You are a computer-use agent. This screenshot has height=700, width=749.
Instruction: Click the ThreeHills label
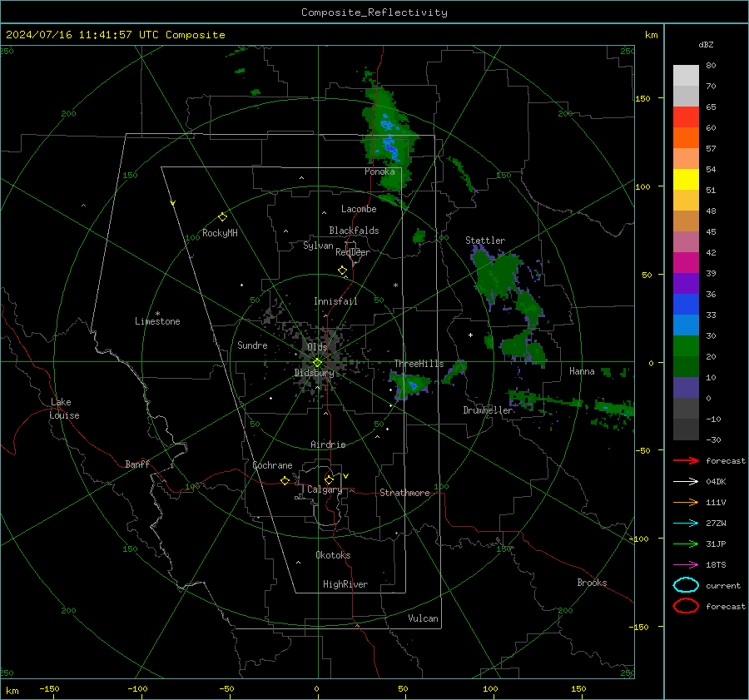(x=419, y=364)
